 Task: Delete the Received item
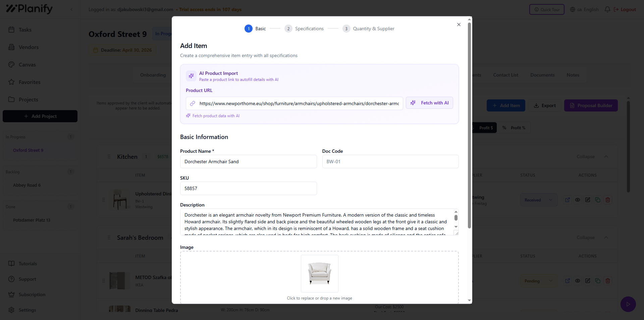click(608, 200)
